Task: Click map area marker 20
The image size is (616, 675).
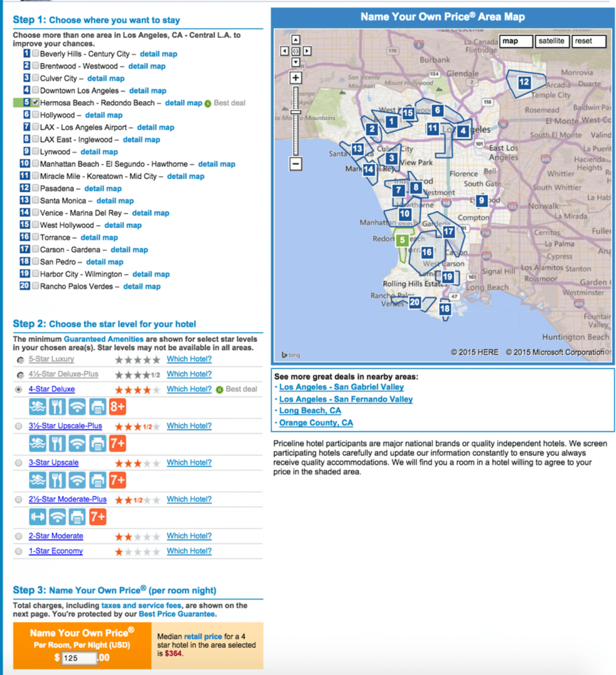Action: point(415,302)
